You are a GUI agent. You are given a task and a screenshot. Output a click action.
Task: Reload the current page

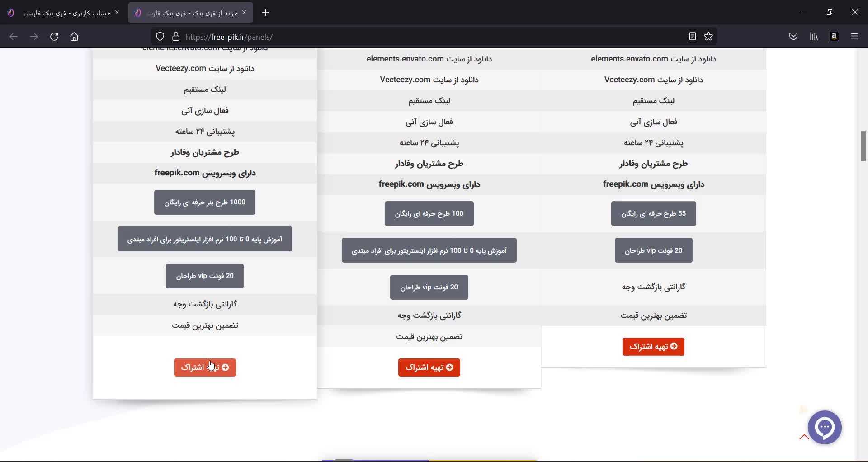(x=54, y=37)
